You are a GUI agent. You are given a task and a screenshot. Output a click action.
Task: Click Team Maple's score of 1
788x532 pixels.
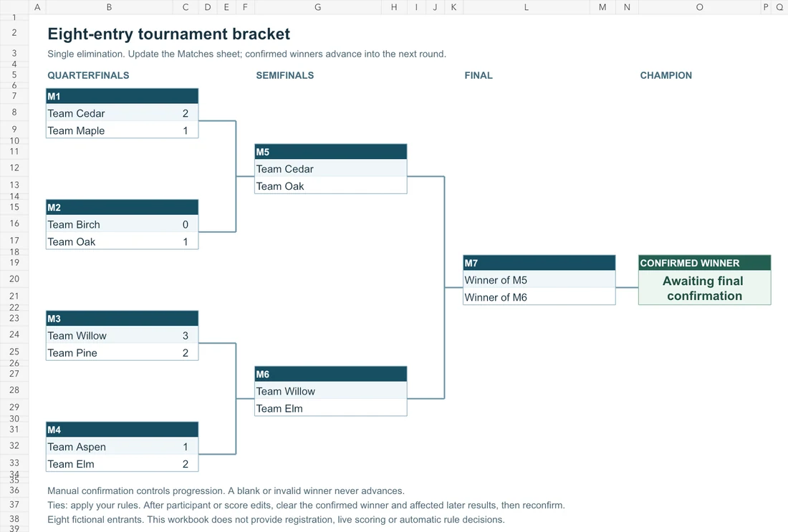click(186, 130)
